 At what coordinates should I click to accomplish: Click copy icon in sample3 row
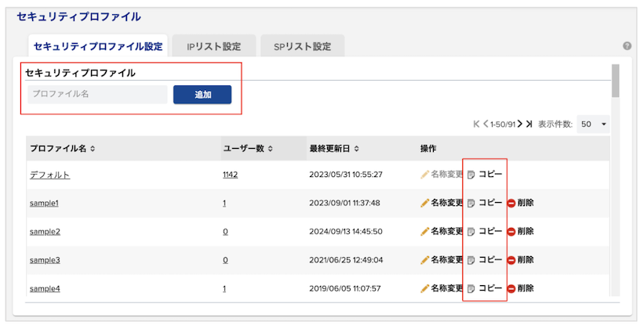(x=471, y=260)
